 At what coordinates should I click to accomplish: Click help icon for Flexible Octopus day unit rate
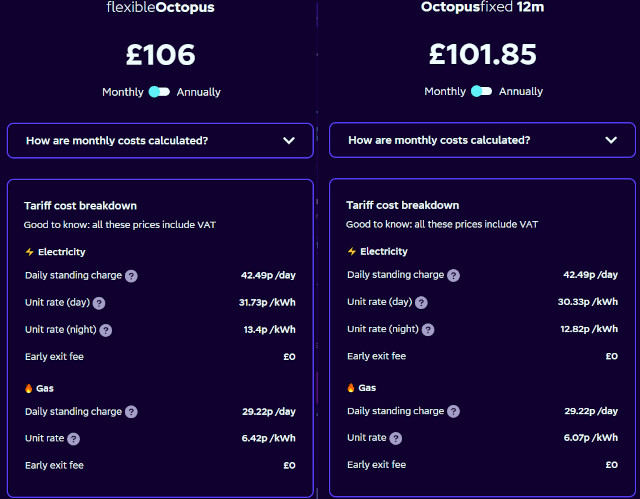pyautogui.click(x=99, y=303)
